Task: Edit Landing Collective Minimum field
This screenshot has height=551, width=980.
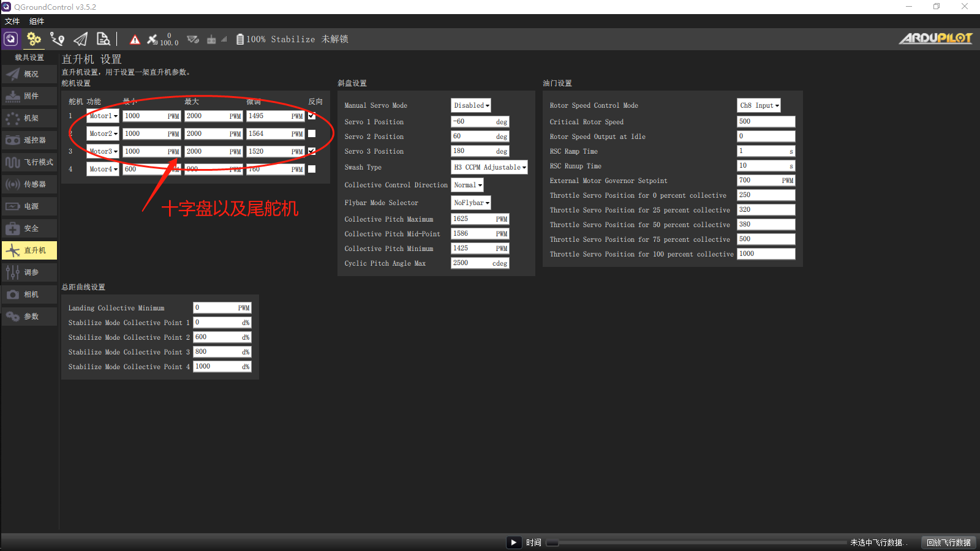Action: (222, 308)
